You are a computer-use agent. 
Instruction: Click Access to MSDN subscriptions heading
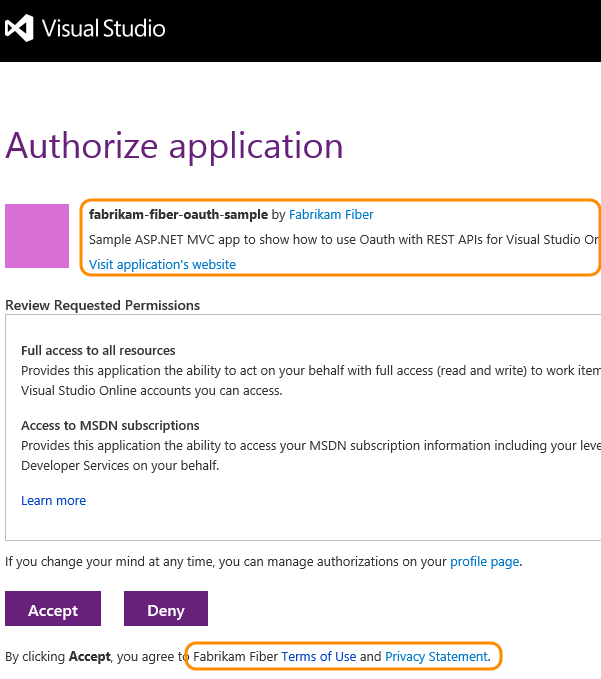(110, 426)
